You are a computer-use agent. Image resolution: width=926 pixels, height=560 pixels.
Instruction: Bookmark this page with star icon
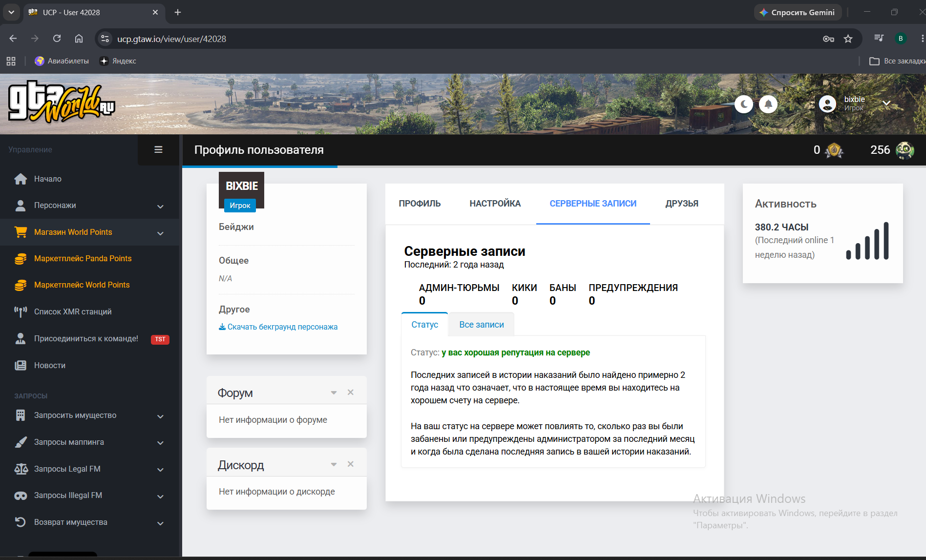click(848, 39)
